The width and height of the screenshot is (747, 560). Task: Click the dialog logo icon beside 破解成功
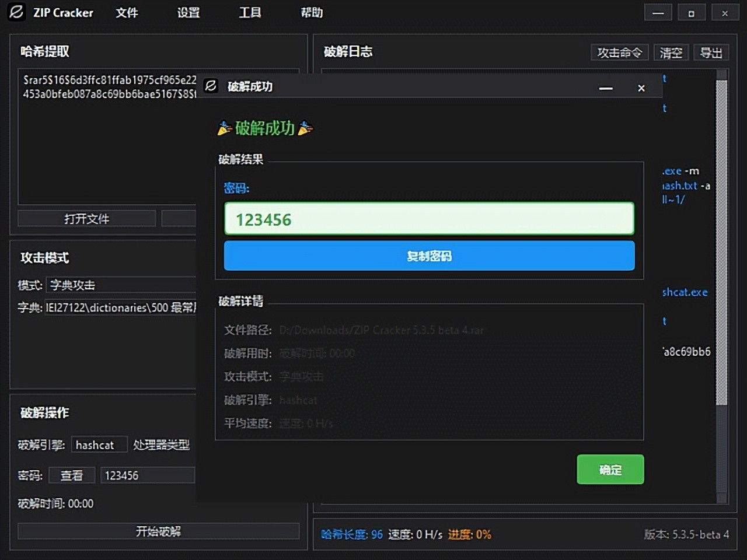[211, 86]
